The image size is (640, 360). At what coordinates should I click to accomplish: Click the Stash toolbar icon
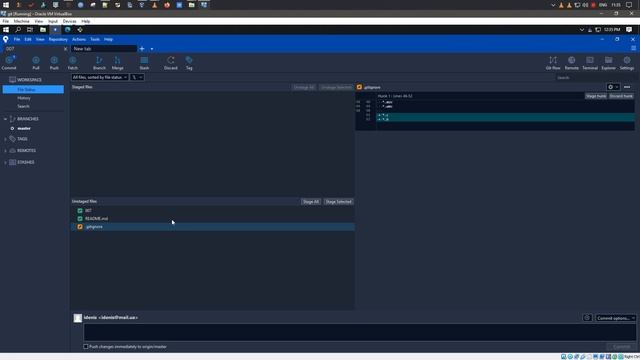click(144, 63)
